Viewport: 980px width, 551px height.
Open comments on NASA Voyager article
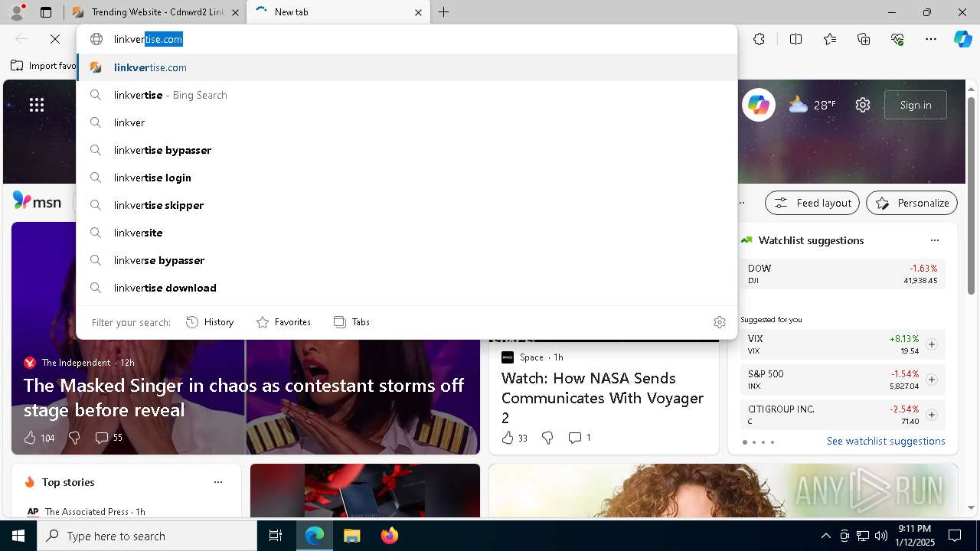tap(580, 438)
